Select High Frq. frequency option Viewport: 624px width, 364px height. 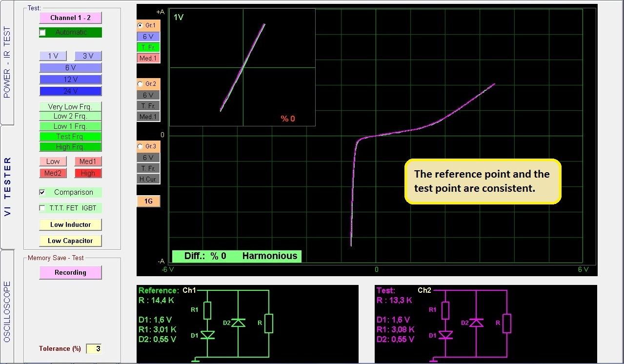pos(70,147)
